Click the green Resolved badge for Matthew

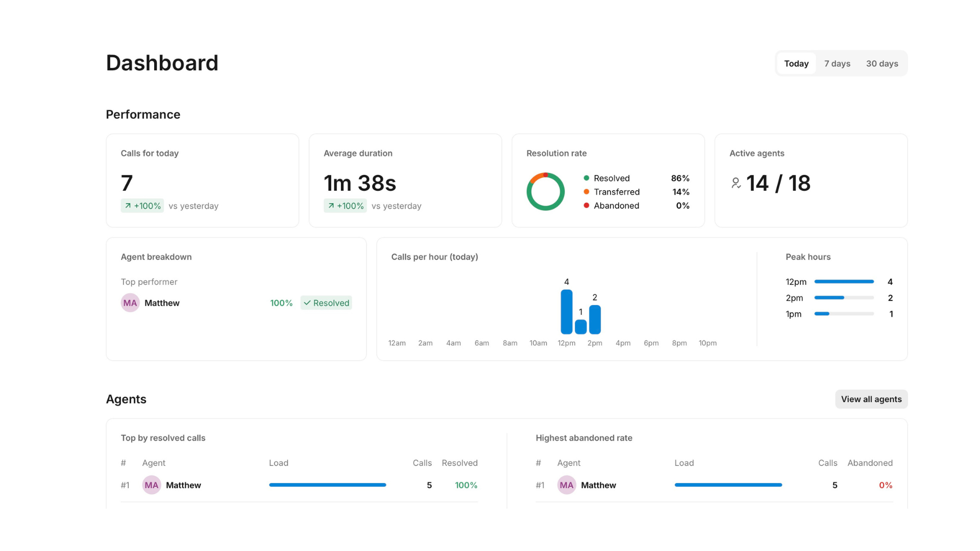(326, 303)
